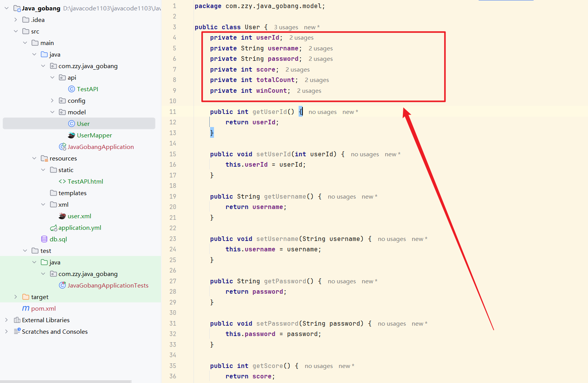This screenshot has width=588, height=383.
Task: Click the config package icon
Action: click(x=62, y=100)
